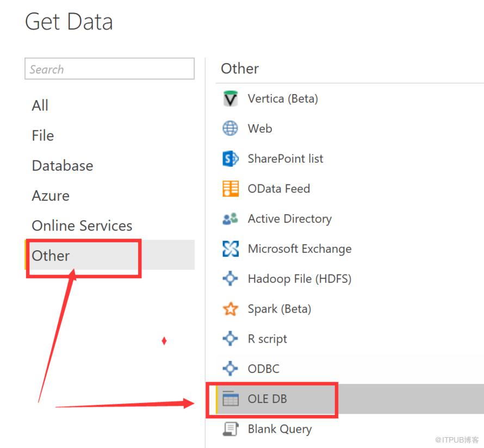Click the ODBC connector icon
484x448 pixels.
230,369
